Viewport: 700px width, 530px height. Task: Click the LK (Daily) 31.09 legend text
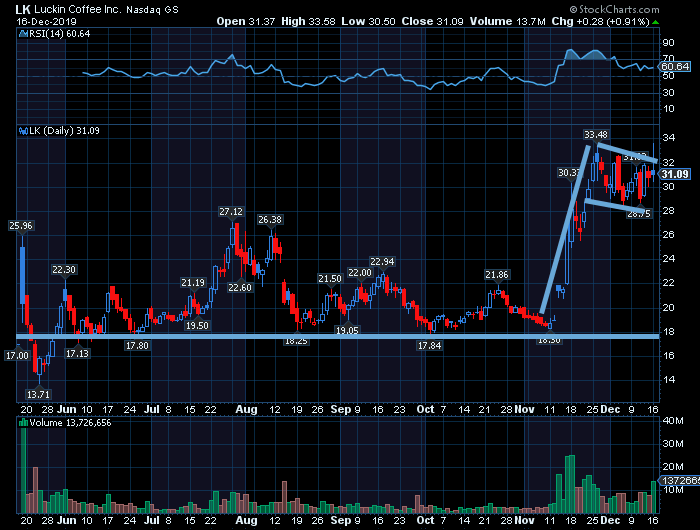pos(64,131)
